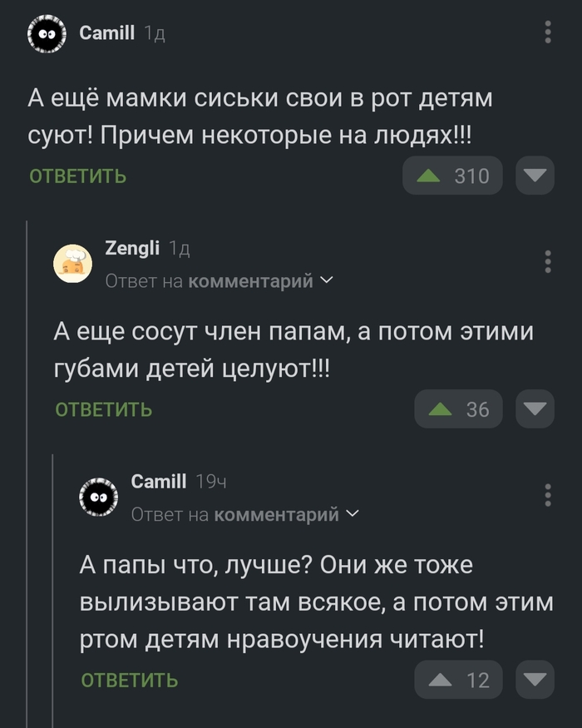Open Zengli's profile via username
This screenshot has width=582, height=728.
pyautogui.click(x=132, y=248)
